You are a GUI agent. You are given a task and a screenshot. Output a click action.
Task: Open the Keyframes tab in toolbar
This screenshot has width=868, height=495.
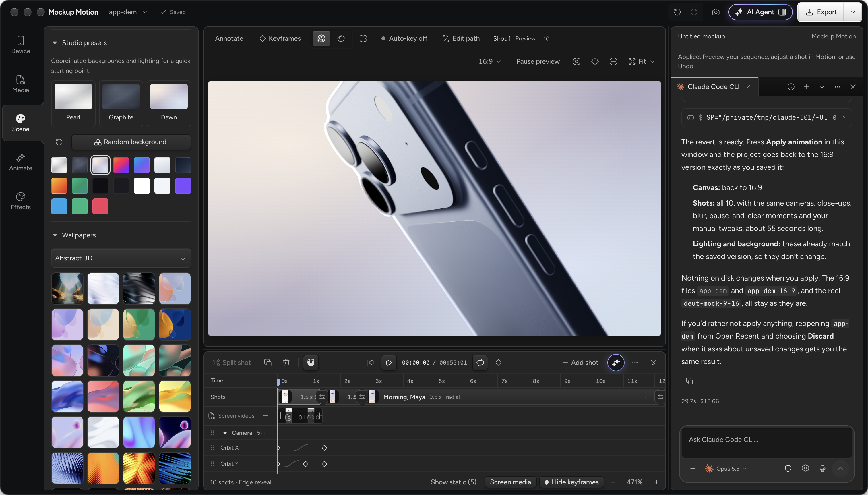tap(280, 38)
